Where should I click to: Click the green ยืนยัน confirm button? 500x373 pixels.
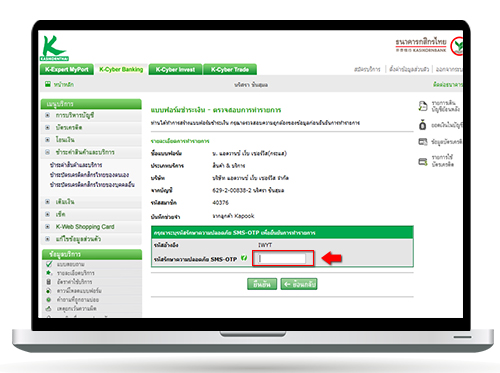[x=262, y=284]
